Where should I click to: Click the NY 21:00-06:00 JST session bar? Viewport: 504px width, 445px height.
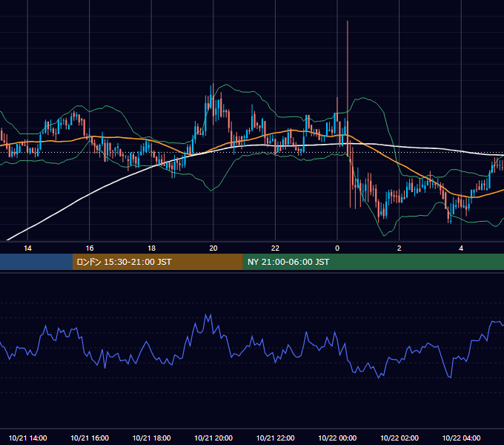tap(373, 262)
